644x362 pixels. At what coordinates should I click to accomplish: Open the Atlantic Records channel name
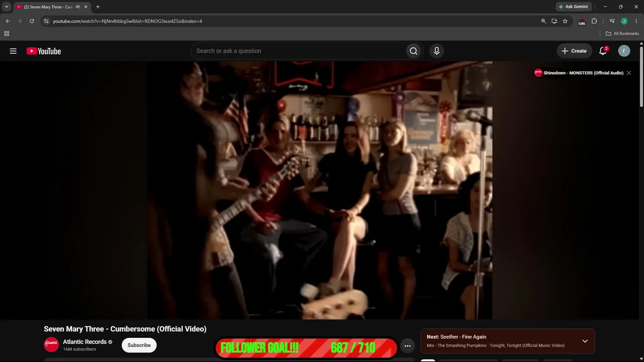point(85,342)
